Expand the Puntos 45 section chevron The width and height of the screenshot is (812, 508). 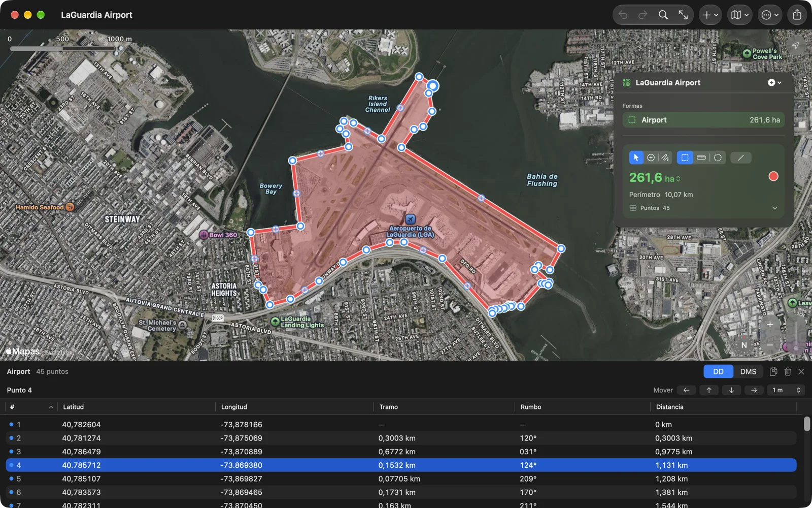[x=774, y=208]
